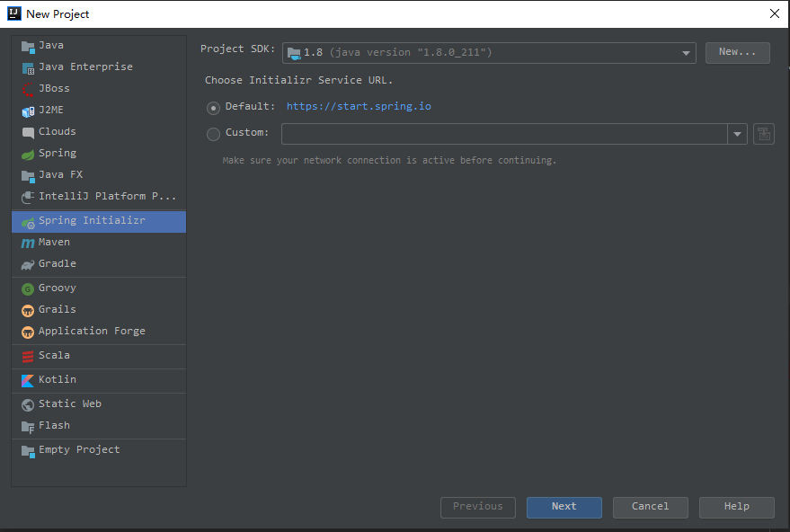Viewport: 790px width, 532px height.
Task: Click the Next button
Action: [564, 507]
